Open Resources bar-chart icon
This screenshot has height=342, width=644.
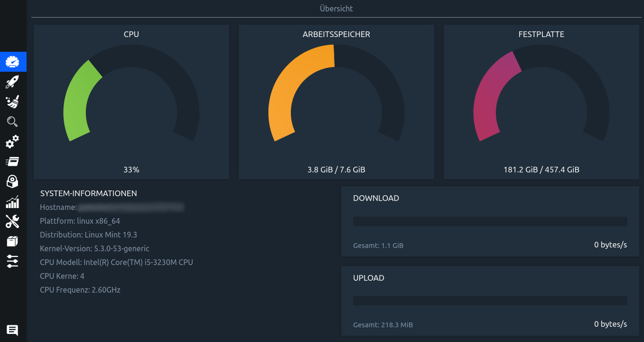(13, 201)
